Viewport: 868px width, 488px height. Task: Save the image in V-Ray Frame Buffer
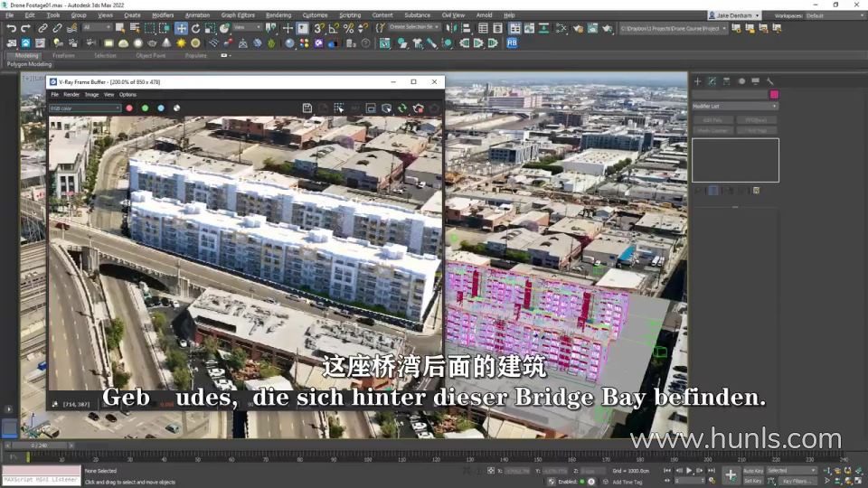point(307,108)
